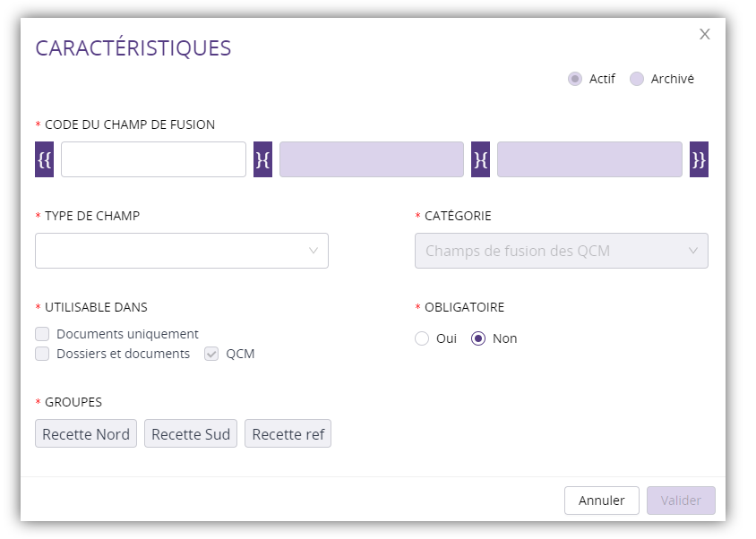This screenshot has height=539, width=756.
Task: Select the Recette Nord group
Action: pos(86,434)
